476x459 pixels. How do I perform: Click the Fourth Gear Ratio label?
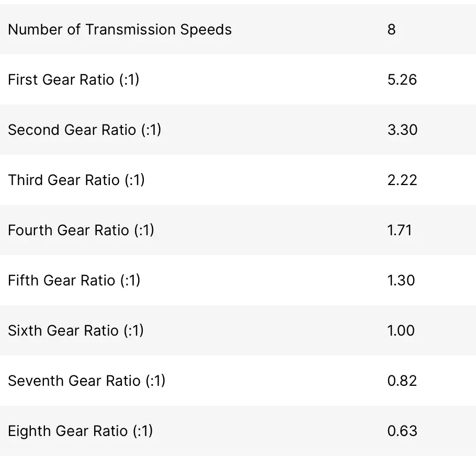point(81,230)
